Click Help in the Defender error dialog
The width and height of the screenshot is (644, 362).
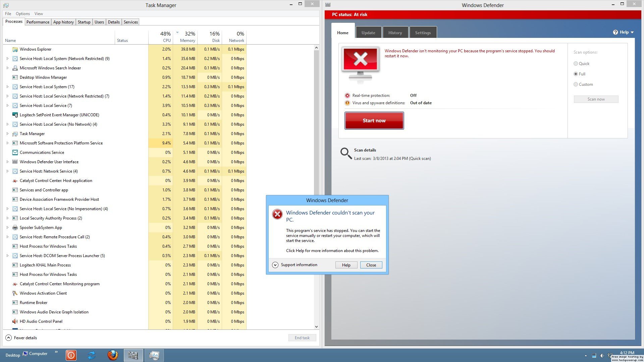(x=346, y=265)
